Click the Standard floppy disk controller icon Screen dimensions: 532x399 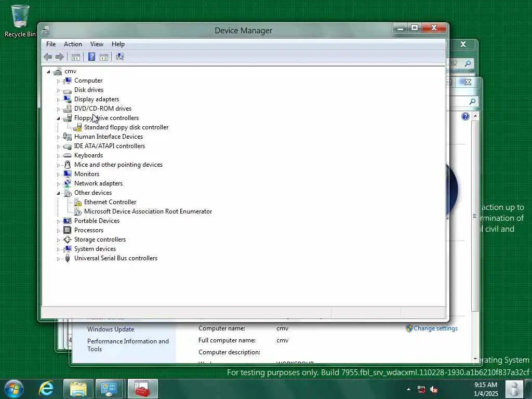(78, 127)
